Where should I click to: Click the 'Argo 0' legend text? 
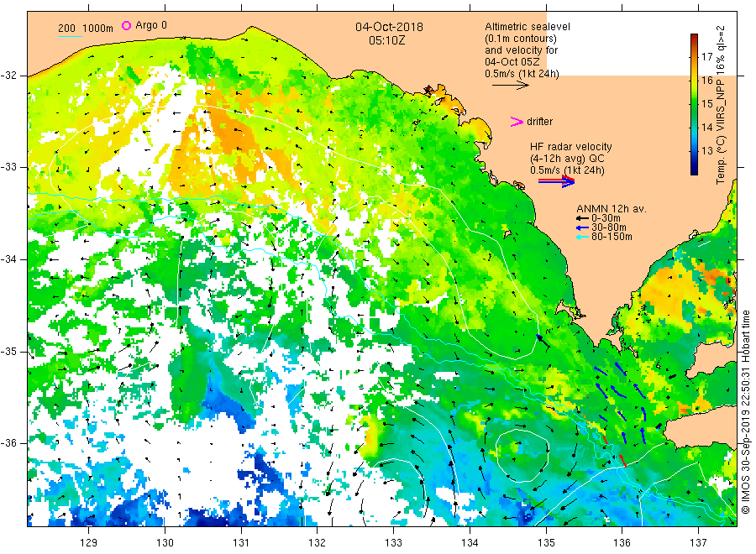pyautogui.click(x=151, y=25)
